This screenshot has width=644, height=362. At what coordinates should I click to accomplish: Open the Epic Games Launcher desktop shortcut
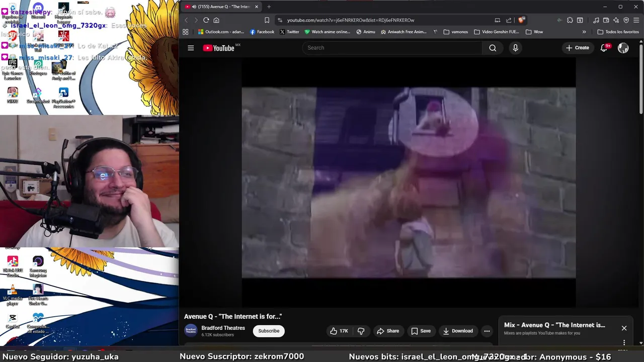pos(13,69)
